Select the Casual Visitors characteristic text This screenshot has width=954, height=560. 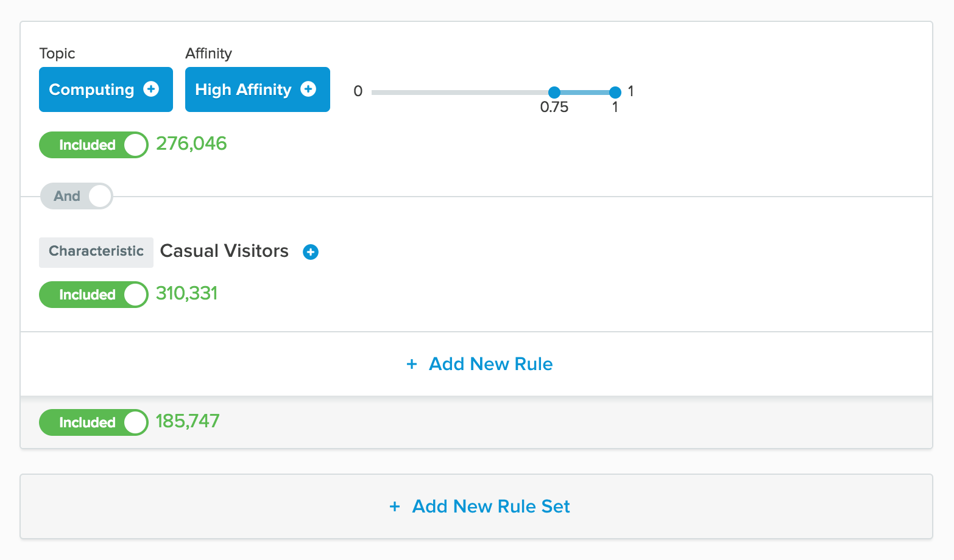(224, 251)
